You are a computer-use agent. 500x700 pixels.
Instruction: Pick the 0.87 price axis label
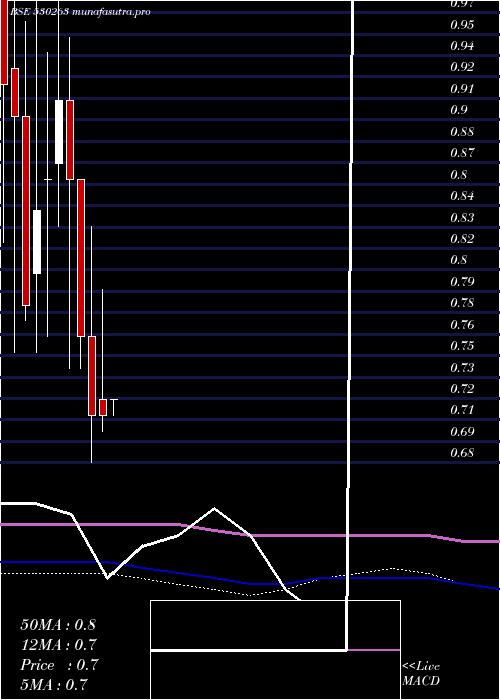[462, 153]
